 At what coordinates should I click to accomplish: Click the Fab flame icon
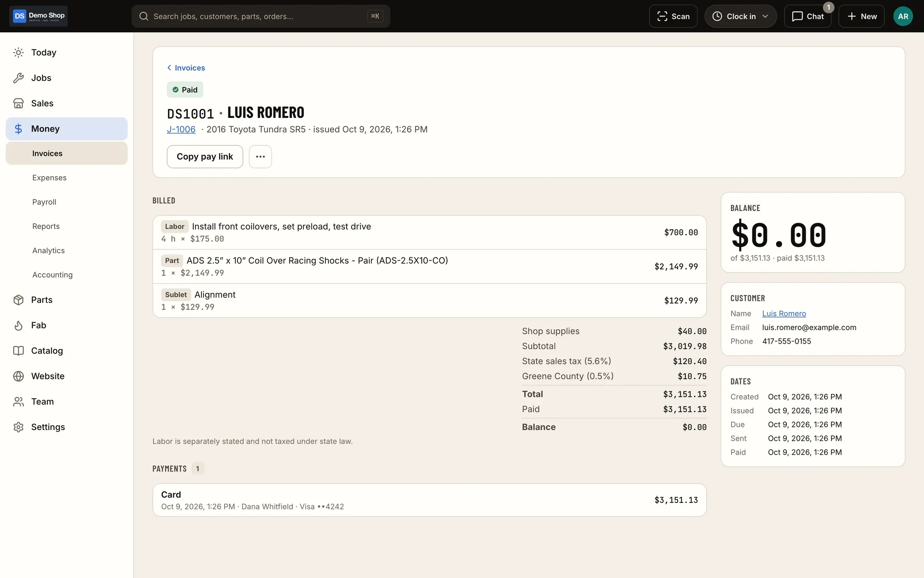(18, 325)
